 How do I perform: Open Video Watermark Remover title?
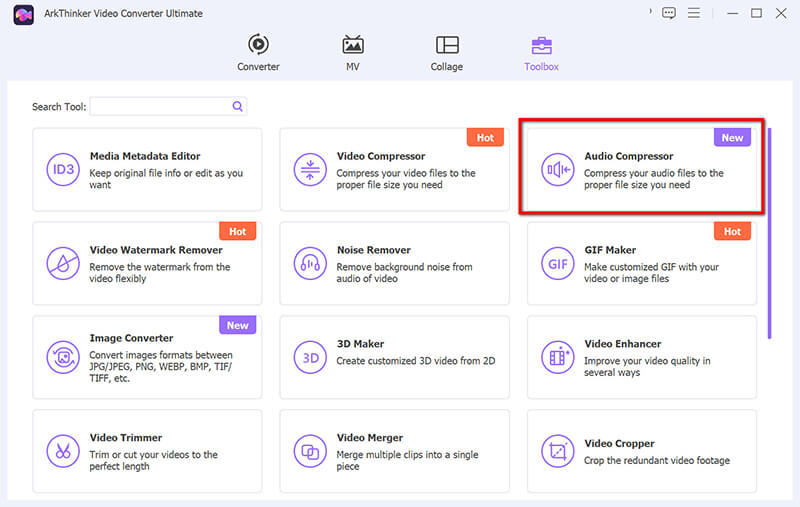point(156,250)
